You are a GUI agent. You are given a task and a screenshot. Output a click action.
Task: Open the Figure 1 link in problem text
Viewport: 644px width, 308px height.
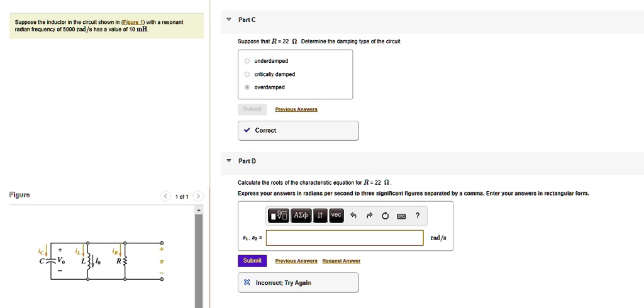[x=133, y=22]
